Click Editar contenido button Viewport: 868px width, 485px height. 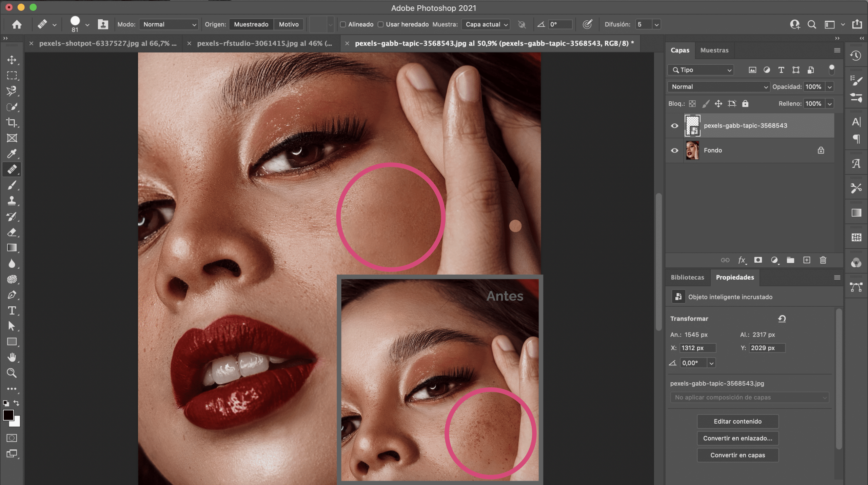coord(737,421)
